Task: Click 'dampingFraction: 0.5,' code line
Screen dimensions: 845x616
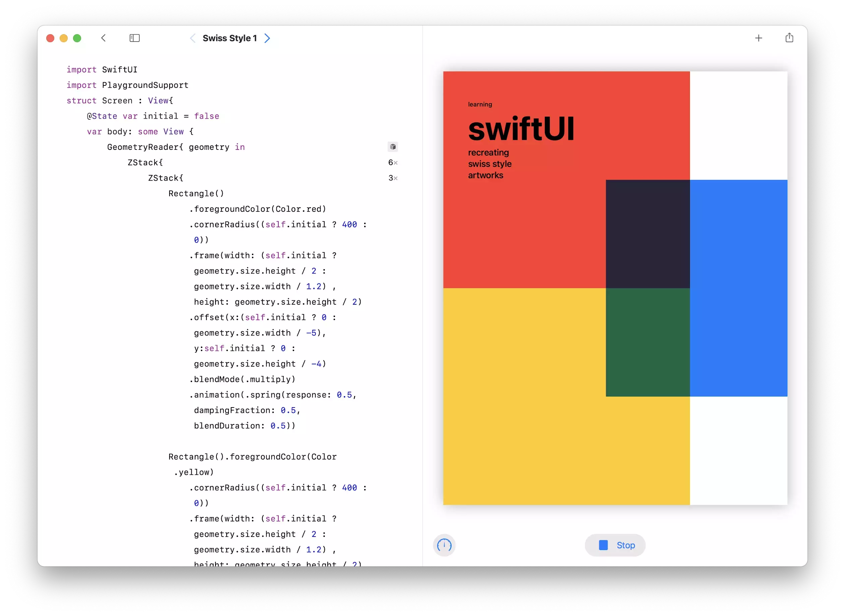Action: 247,411
